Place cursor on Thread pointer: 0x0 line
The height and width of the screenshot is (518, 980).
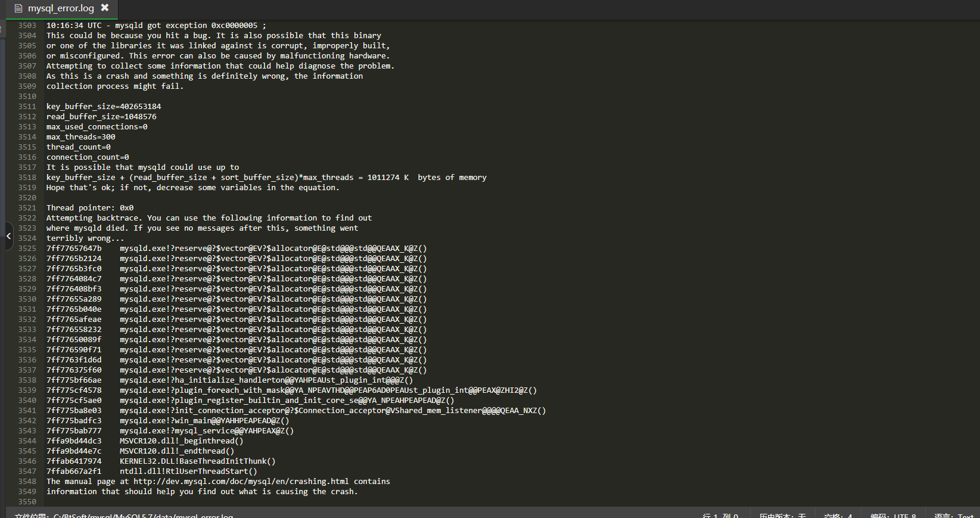click(90, 207)
